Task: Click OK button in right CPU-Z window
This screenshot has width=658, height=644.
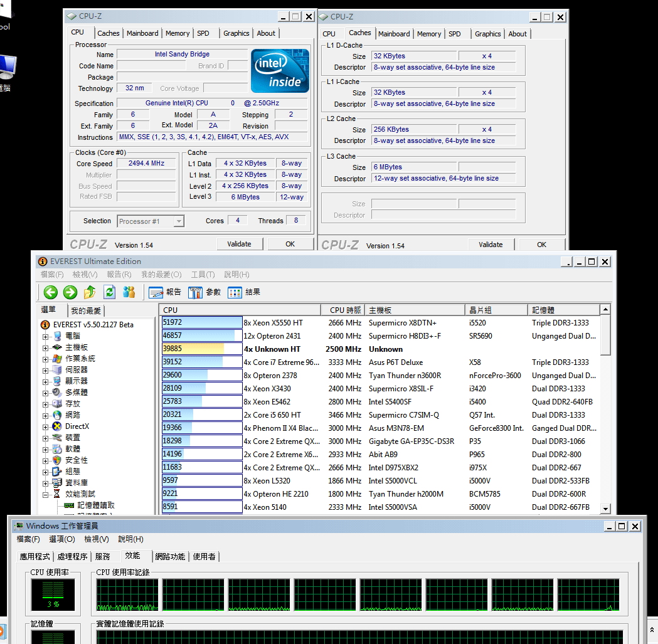Action: [541, 245]
